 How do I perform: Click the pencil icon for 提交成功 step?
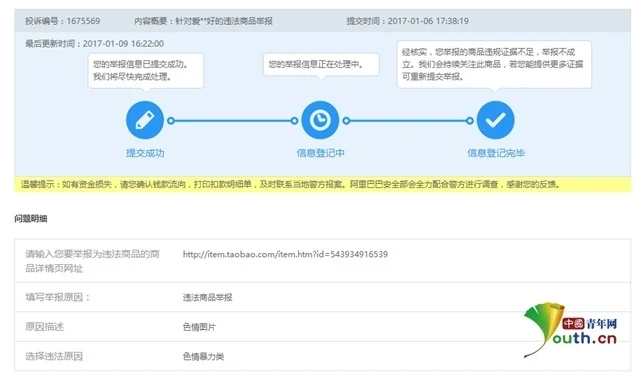tap(145, 120)
